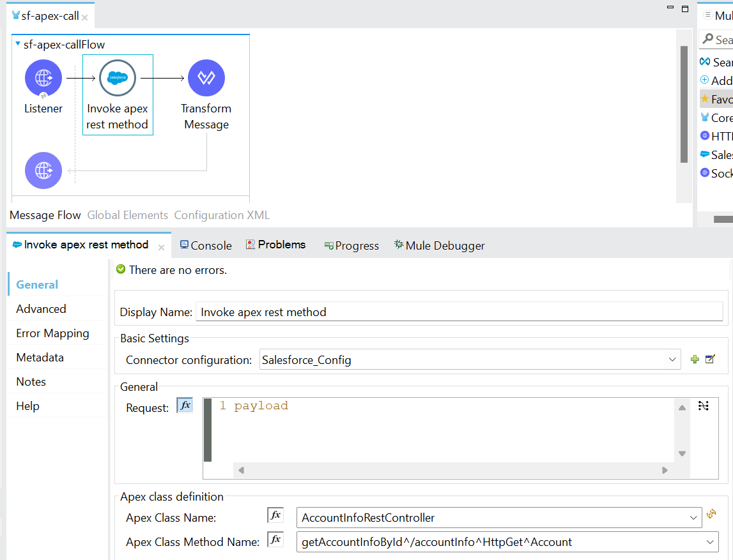Switch to the Configuration XML tab
Viewport: 733px width, 560px height.
point(221,215)
